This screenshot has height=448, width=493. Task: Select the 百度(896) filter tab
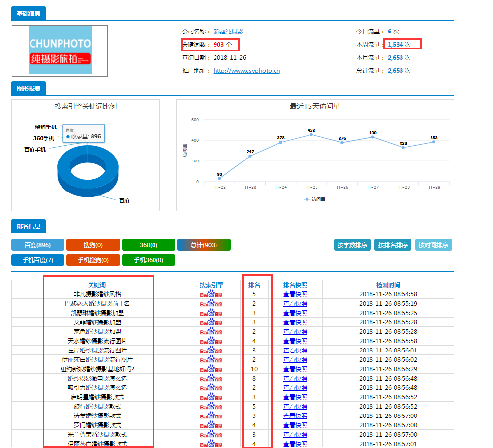(38, 245)
